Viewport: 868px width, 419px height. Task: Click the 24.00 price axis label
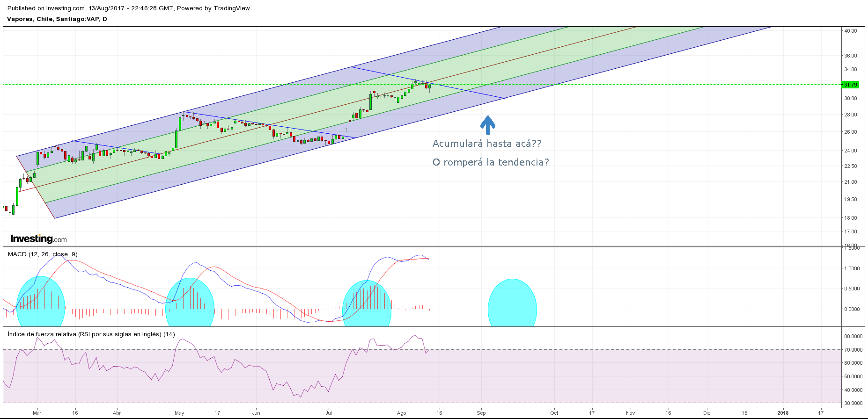(851, 151)
